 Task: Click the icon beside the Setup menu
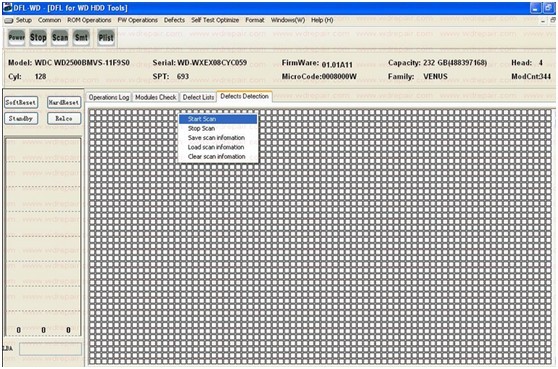pos(9,21)
